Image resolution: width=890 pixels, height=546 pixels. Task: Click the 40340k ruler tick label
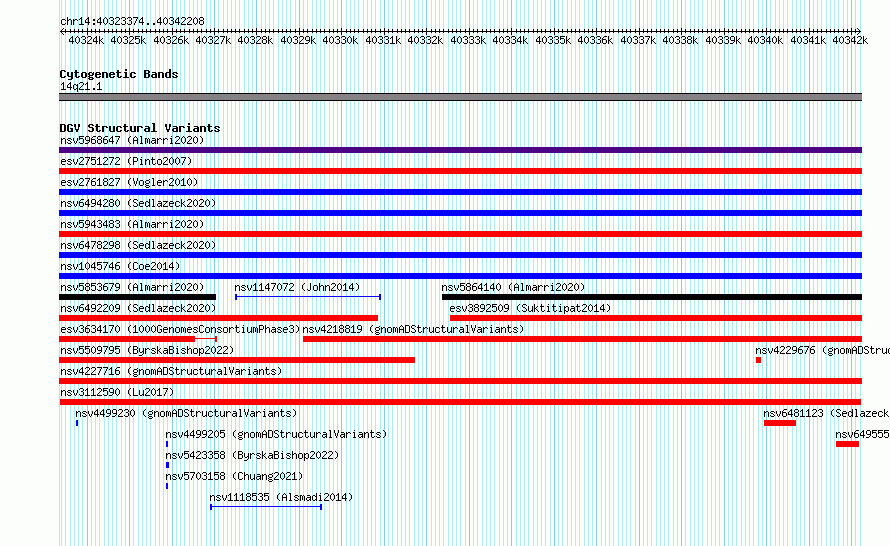(x=765, y=40)
